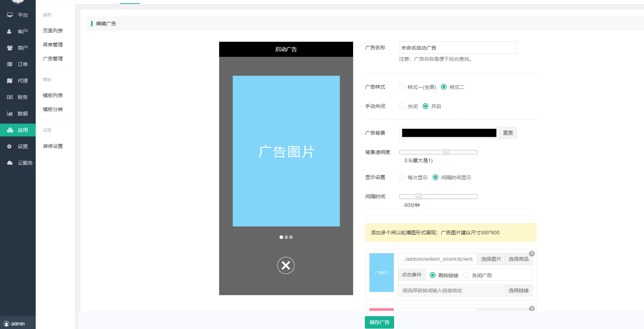Click the group icon beside 商户
The width and height of the screenshot is (644, 329).
pos(10,48)
